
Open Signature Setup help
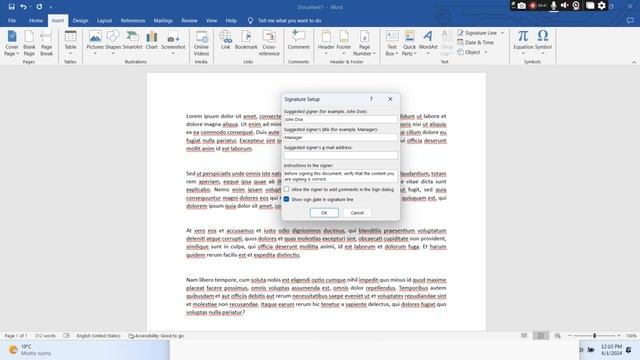click(x=371, y=99)
